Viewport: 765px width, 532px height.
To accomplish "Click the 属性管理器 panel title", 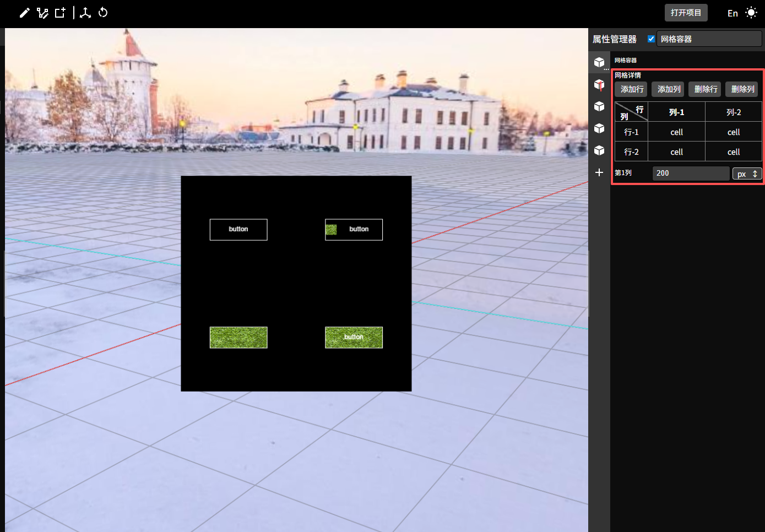I will tap(615, 39).
